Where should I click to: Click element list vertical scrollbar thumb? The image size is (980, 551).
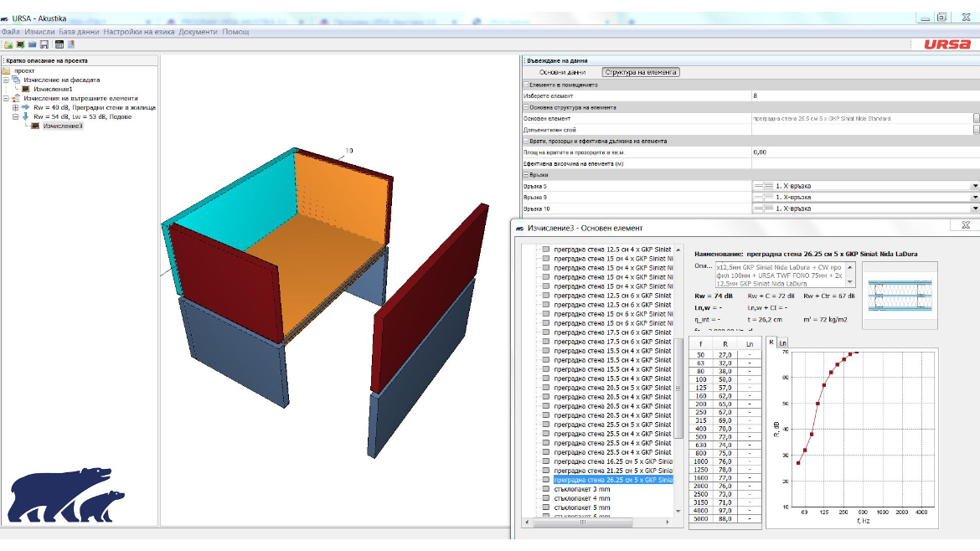coord(678,388)
